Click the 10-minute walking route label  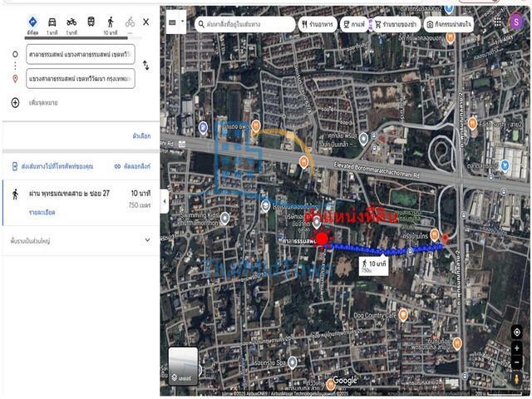pos(373,266)
